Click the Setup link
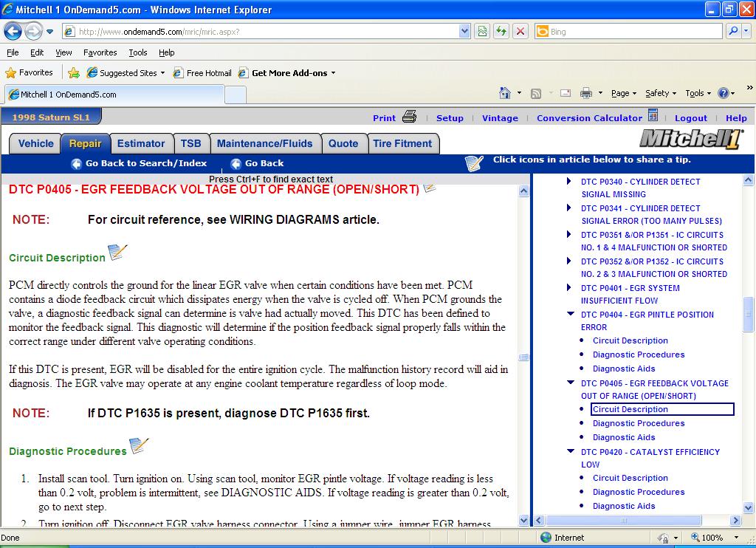This screenshot has height=548, width=756. (x=450, y=118)
